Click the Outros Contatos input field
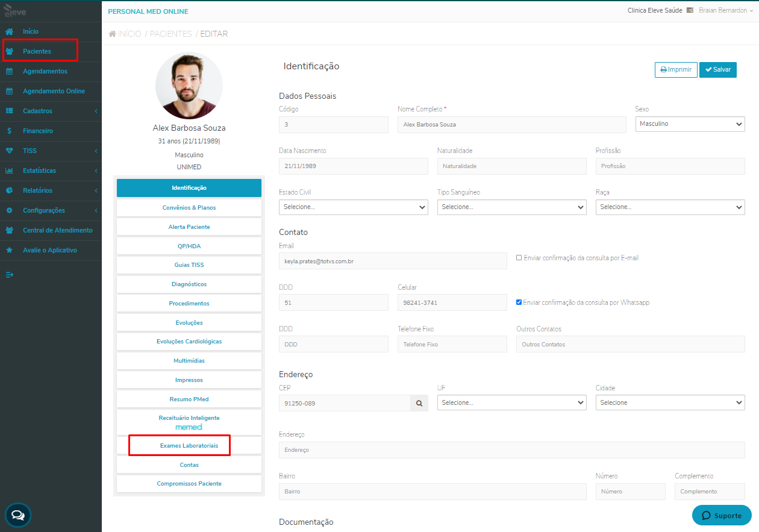759x532 pixels. click(631, 344)
